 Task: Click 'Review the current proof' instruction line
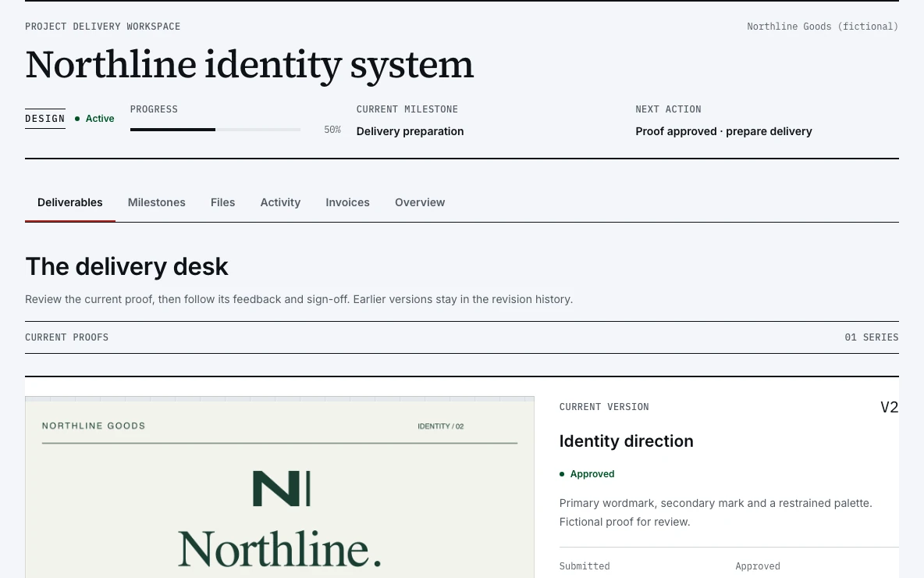[x=299, y=300]
